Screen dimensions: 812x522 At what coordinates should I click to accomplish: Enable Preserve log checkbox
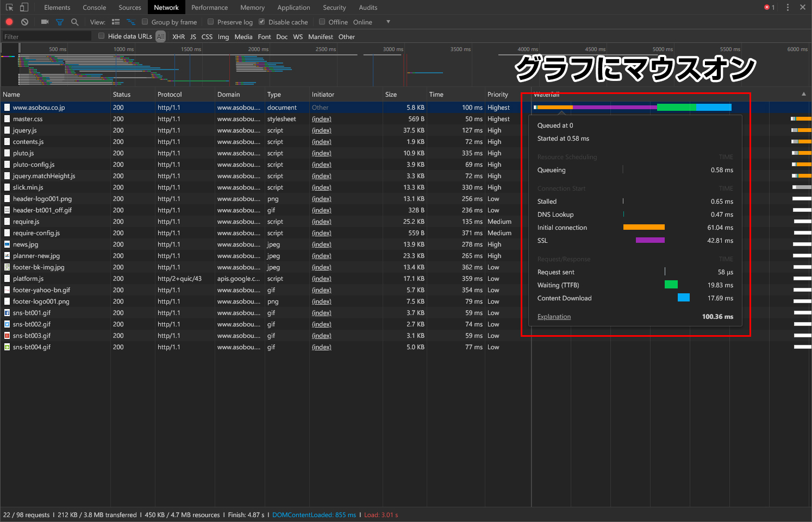pos(211,22)
